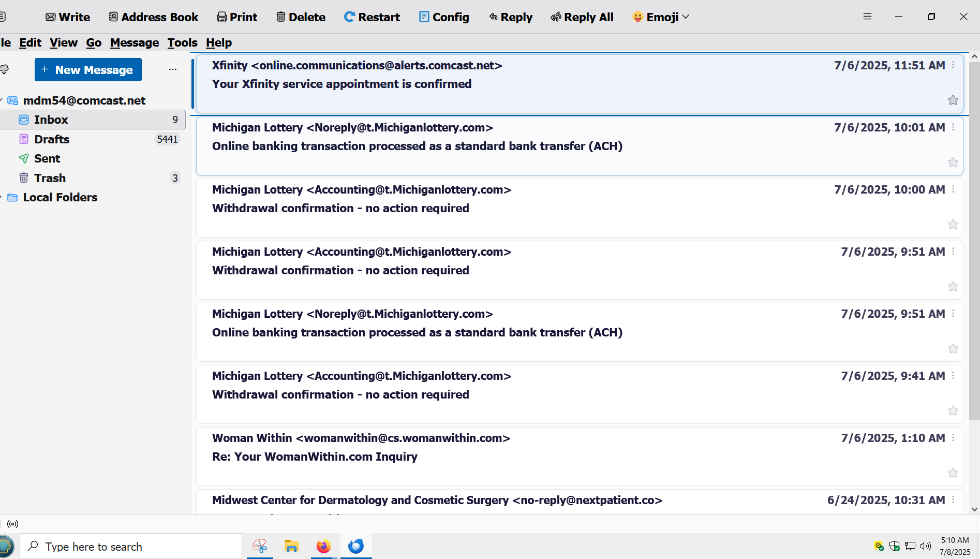
Task: Open Michigan Lottery email from 10:01 AM
Action: (x=580, y=146)
